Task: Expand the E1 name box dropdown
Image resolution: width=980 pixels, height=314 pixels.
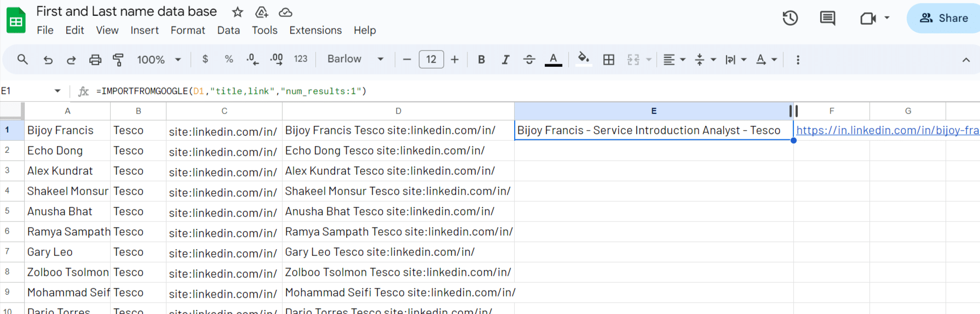Action: click(x=57, y=91)
